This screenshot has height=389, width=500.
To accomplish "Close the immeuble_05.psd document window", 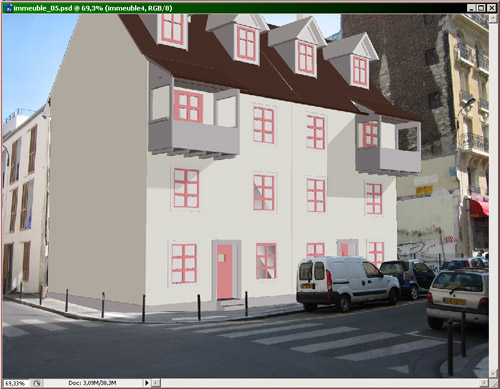I will point(492,8).
